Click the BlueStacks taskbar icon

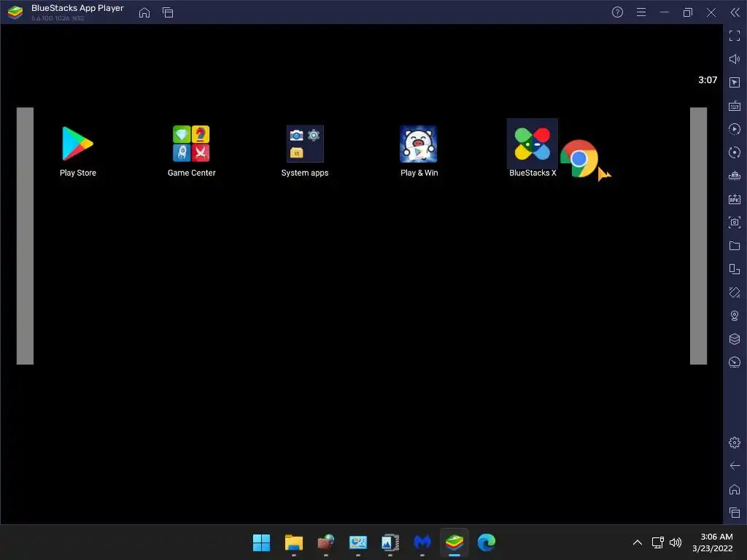coord(454,542)
